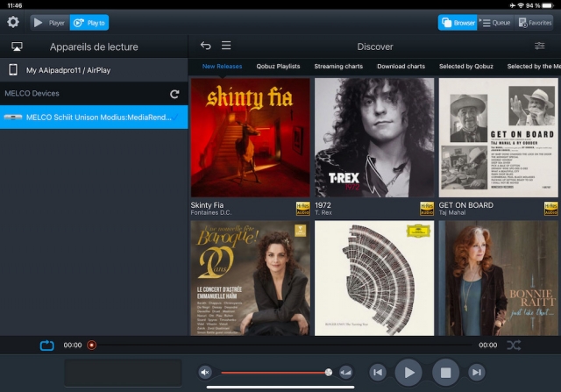Click the speaker icon right of volume slider
Screen dimensions: 561x392
[345, 373]
